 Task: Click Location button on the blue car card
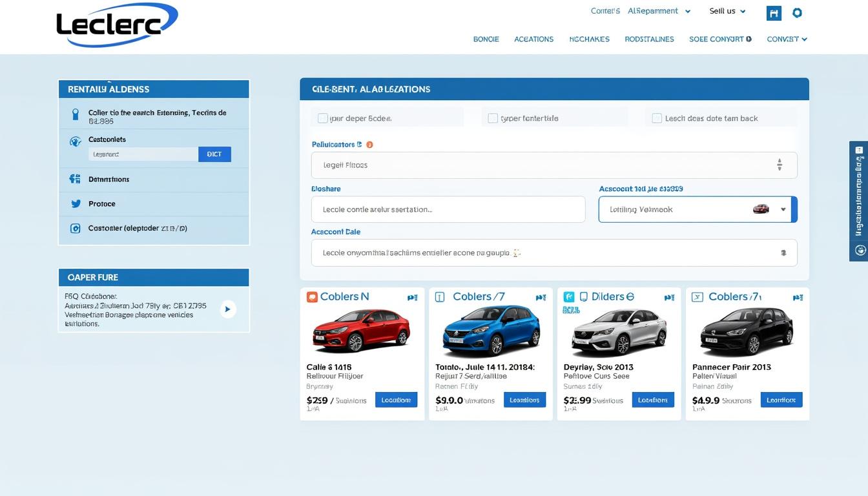[524, 400]
